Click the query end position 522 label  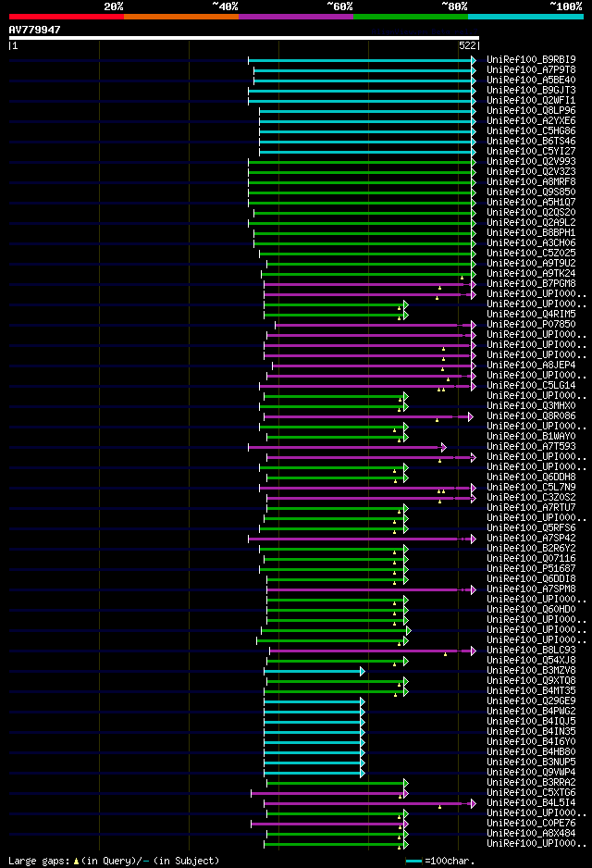pyautogui.click(x=467, y=46)
